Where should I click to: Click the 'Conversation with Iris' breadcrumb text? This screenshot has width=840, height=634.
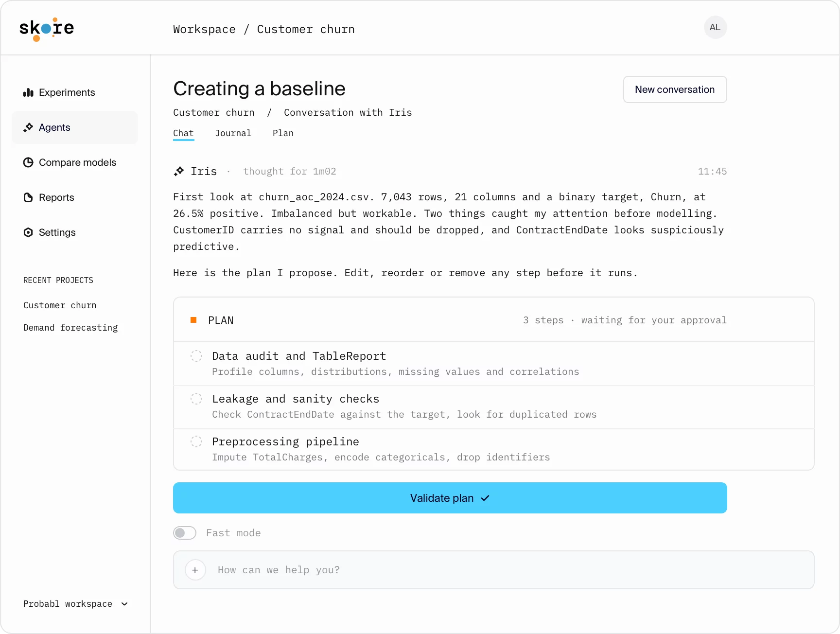[348, 112]
